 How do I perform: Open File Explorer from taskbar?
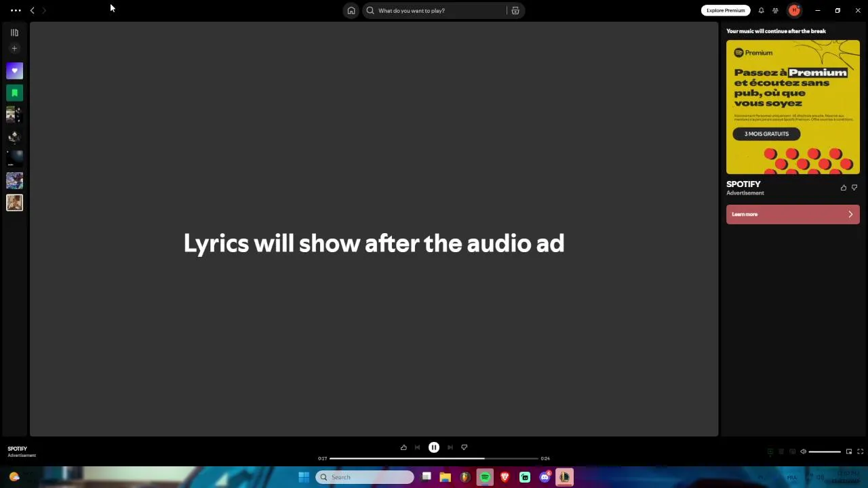[446, 477]
